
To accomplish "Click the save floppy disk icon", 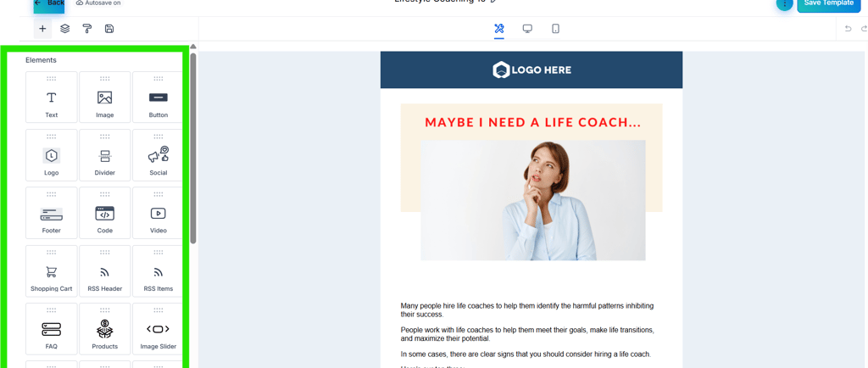I will coord(109,29).
